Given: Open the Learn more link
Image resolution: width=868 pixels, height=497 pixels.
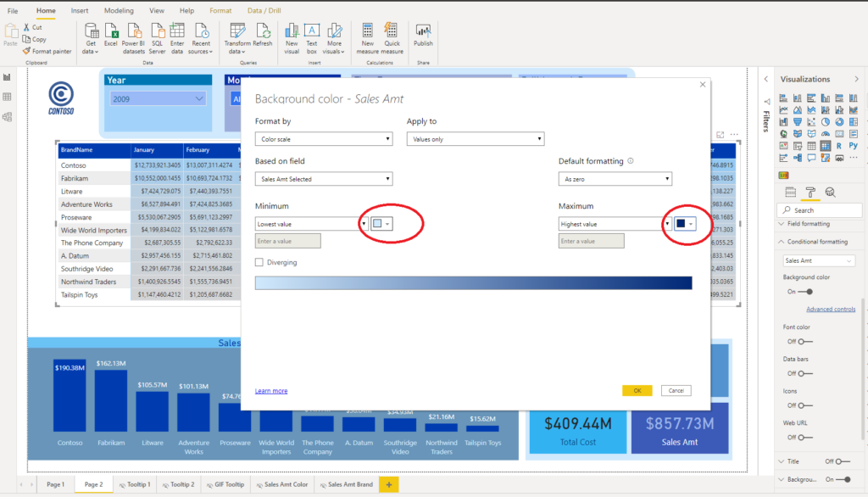Looking at the screenshot, I should point(271,391).
